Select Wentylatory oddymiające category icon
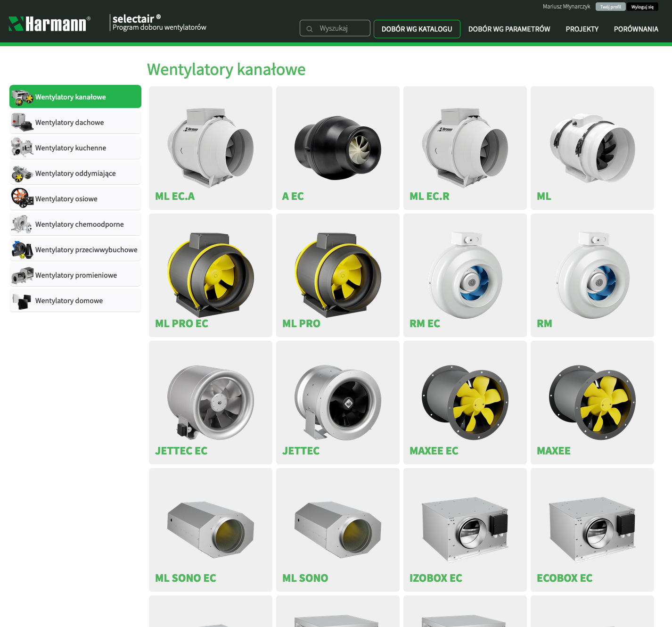 pos(22,173)
